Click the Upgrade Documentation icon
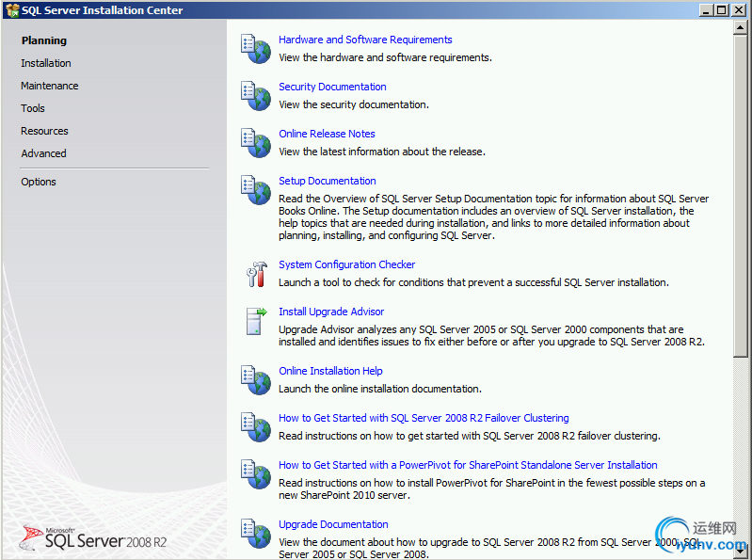752x560 pixels. coord(256,533)
